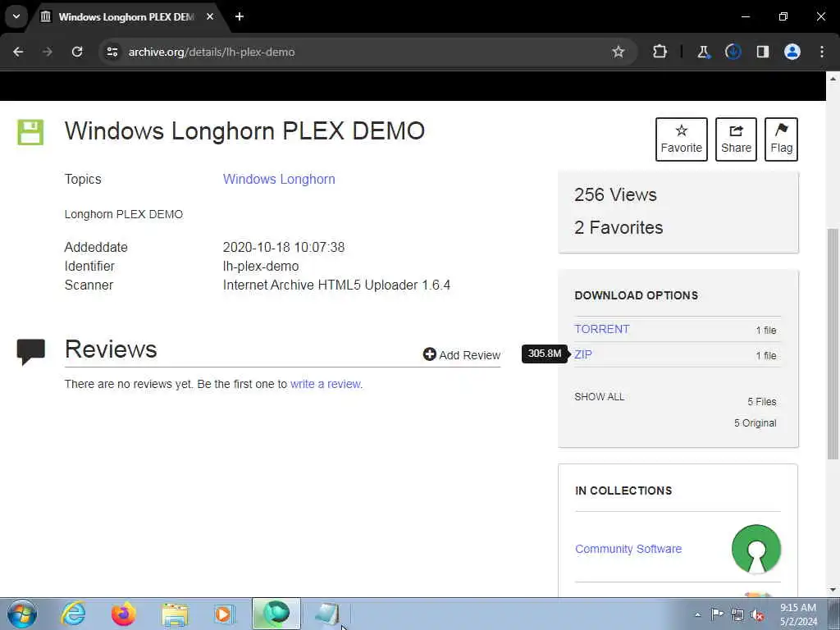This screenshot has height=630, width=840.
Task: Download the TORRENT option
Action: 602,329
